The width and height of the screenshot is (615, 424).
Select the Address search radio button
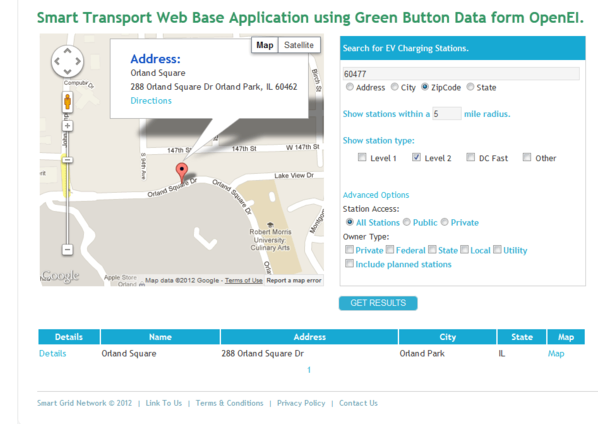pyautogui.click(x=349, y=87)
